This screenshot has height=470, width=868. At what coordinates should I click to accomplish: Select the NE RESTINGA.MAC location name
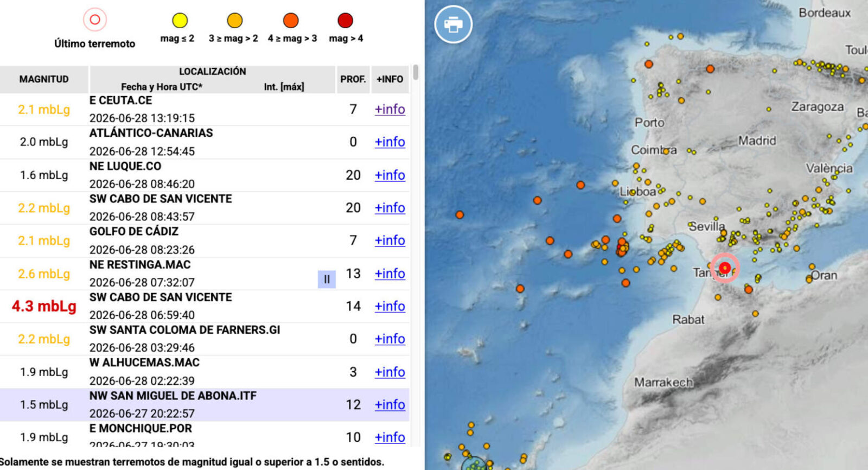click(x=140, y=265)
